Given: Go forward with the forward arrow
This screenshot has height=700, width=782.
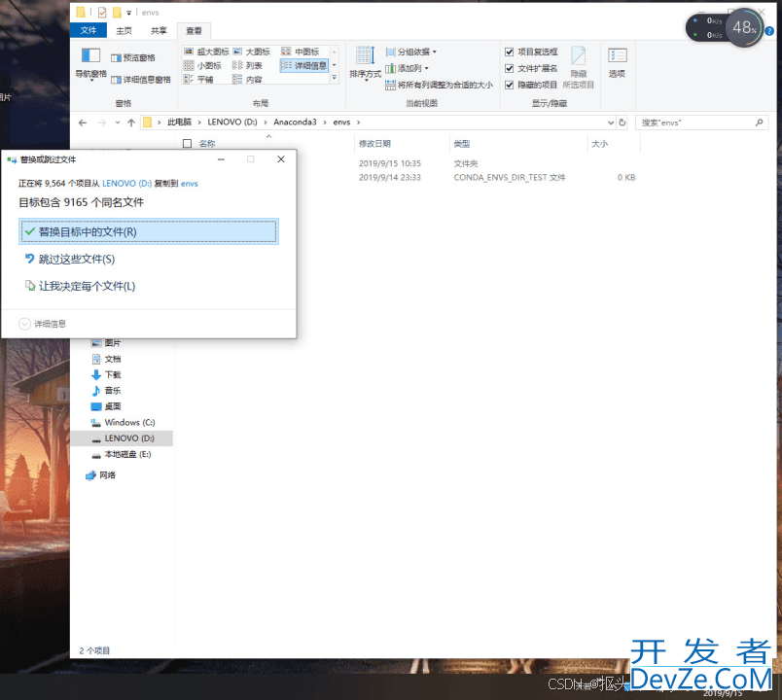Looking at the screenshot, I should 102,122.
